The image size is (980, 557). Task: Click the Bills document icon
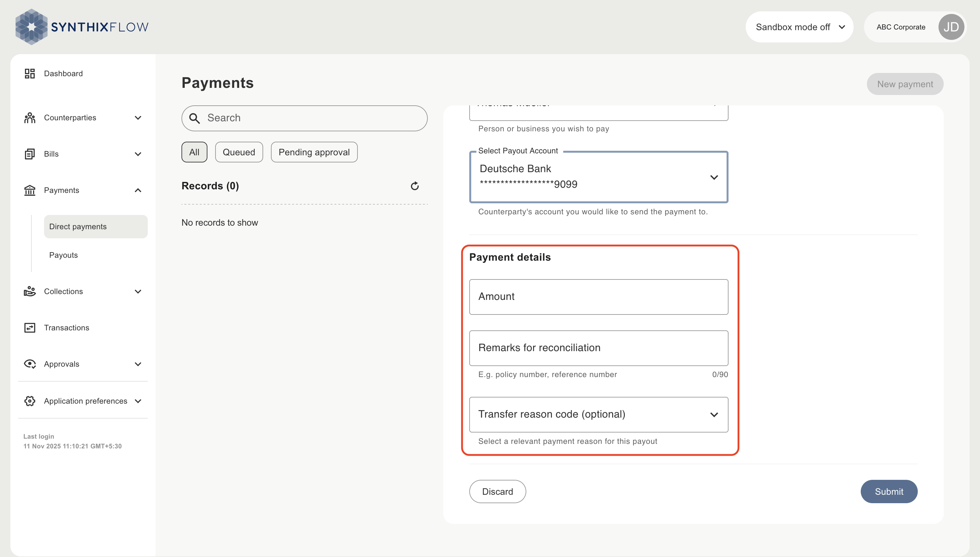[x=29, y=154]
